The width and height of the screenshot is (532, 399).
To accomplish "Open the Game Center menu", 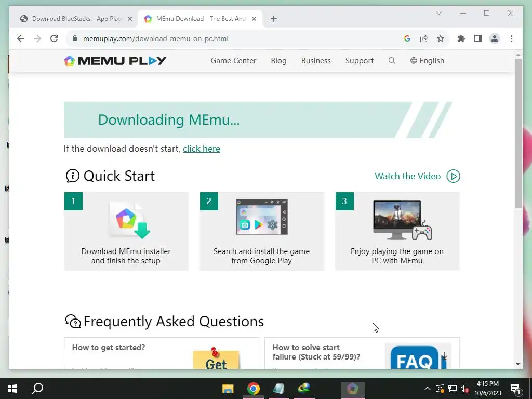I will (x=233, y=61).
